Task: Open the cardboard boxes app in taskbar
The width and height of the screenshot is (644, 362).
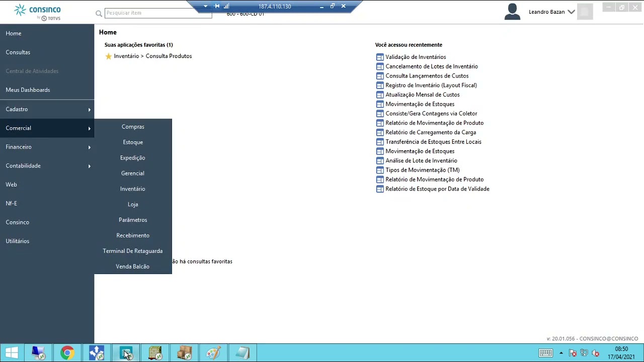Action: 184,353
